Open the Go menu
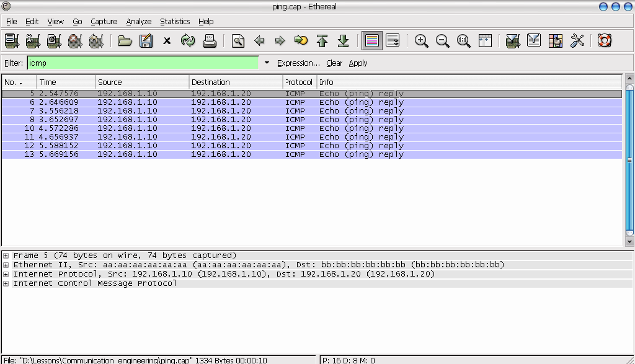The image size is (635, 364). [x=78, y=22]
